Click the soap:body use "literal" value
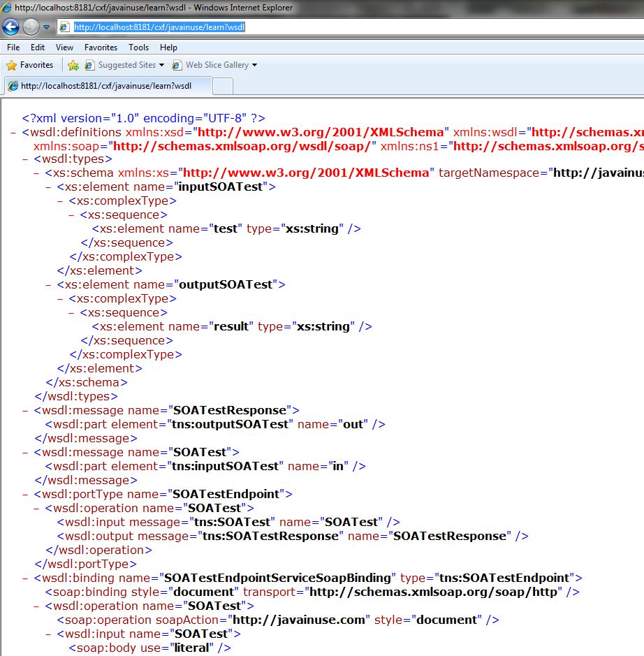644x656 pixels. 191,648
